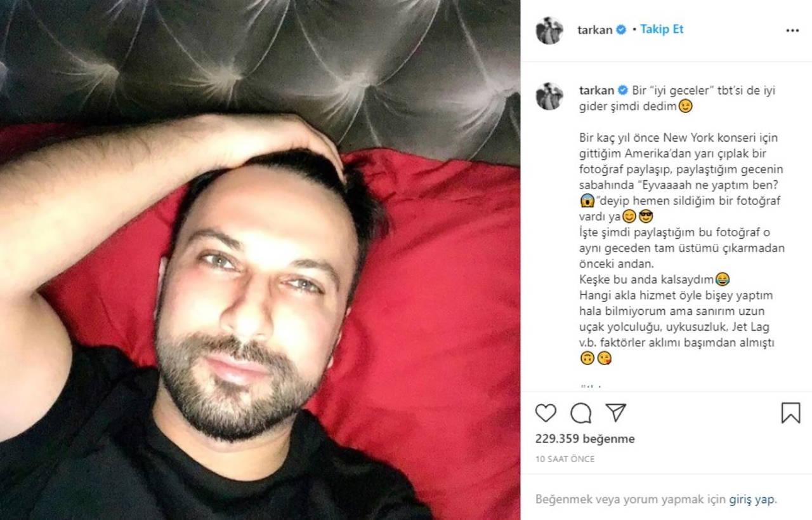Click the truncated hashtag at the caption bottom
Image resolution: width=812 pixels, height=520 pixels.
591,387
